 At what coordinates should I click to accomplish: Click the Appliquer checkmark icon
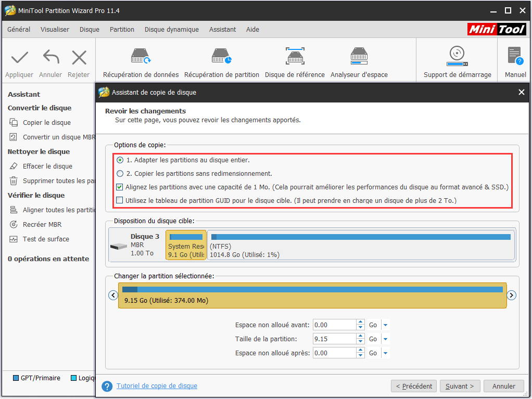click(19, 57)
